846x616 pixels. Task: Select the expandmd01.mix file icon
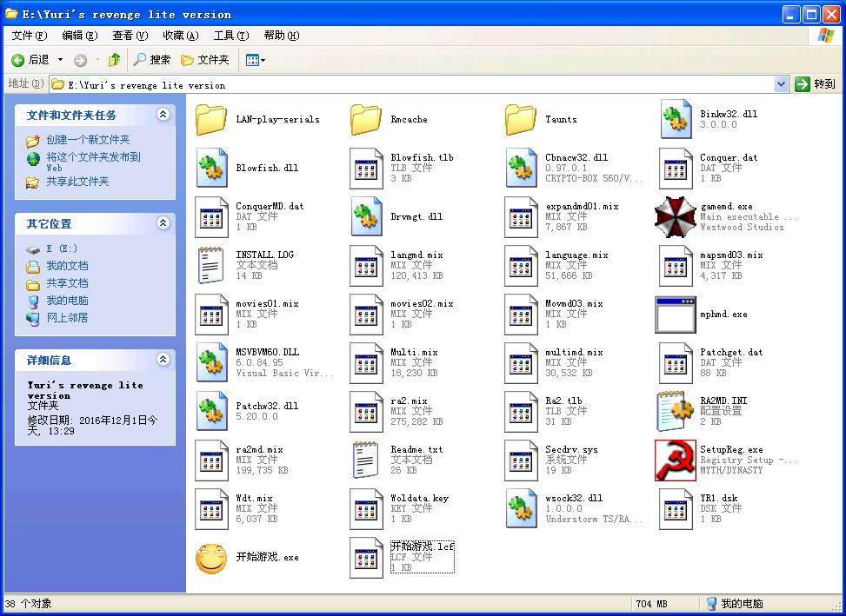(x=521, y=217)
